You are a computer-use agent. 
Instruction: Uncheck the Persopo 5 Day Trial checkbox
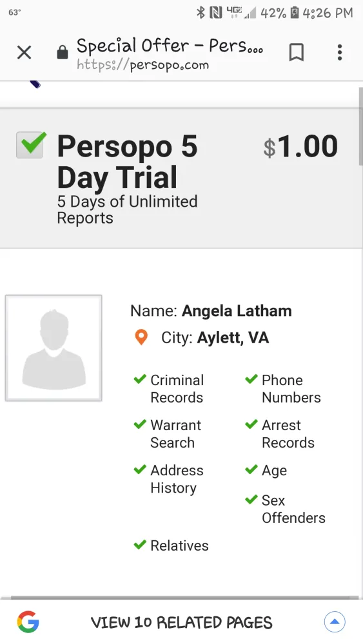tap(30, 144)
